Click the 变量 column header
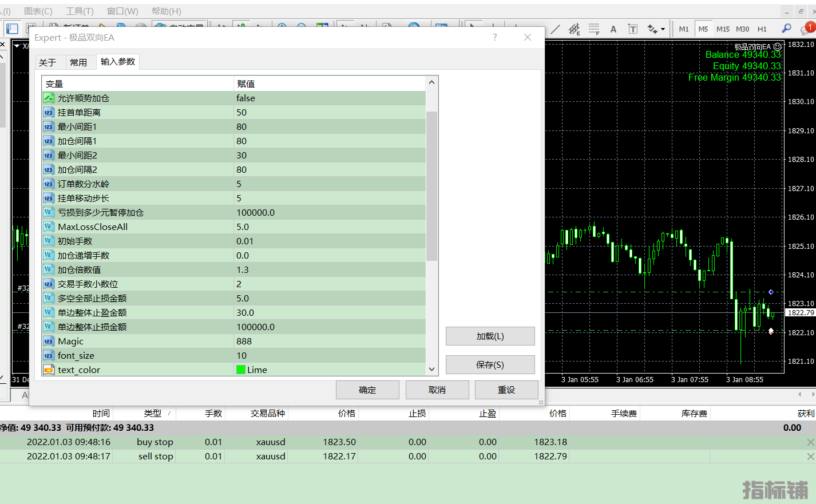This screenshot has width=816, height=504. pos(138,84)
